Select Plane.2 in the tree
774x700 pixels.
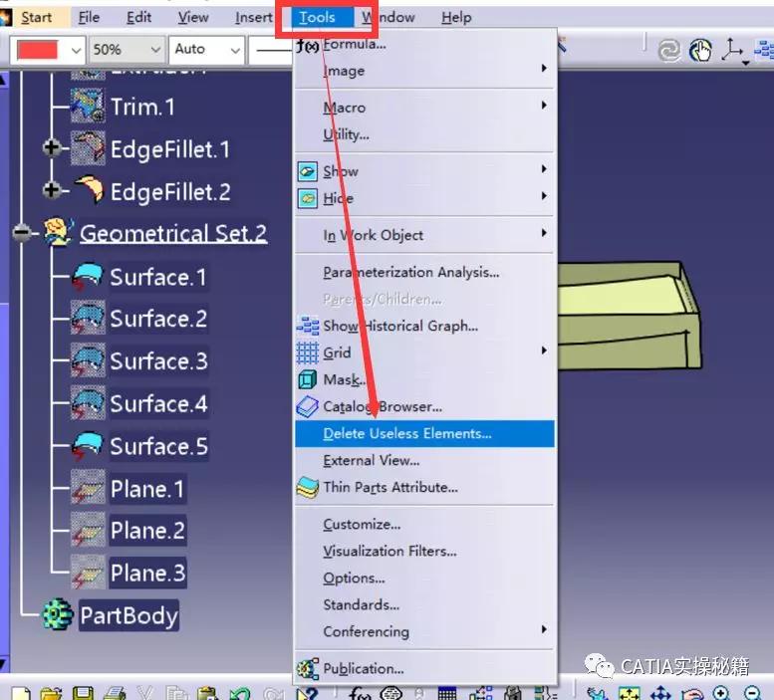[147, 531]
